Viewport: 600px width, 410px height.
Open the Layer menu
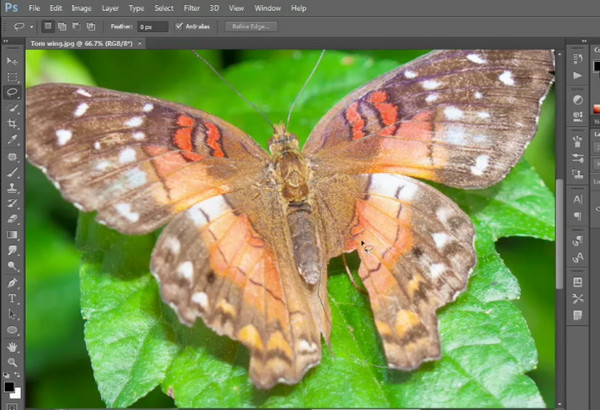point(109,8)
